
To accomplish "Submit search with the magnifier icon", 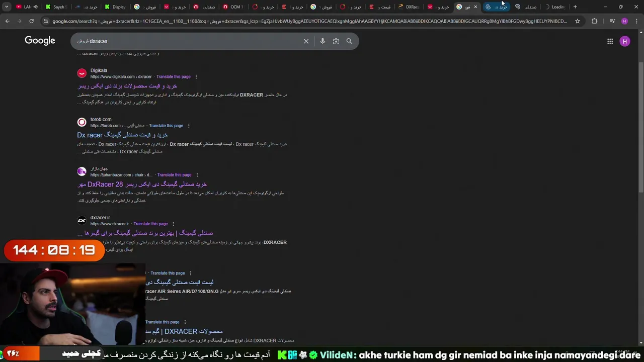I will click(349, 41).
